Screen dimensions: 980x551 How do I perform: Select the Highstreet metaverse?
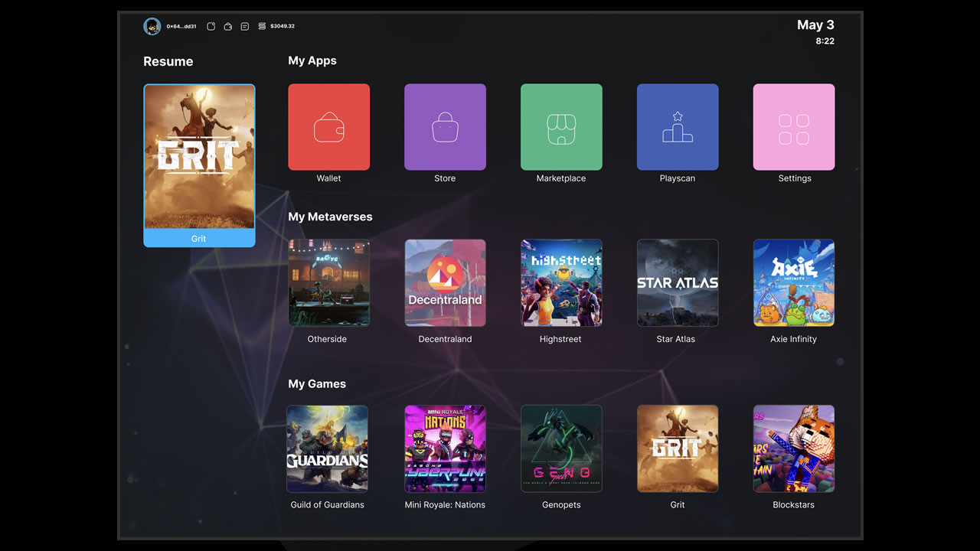(x=561, y=283)
